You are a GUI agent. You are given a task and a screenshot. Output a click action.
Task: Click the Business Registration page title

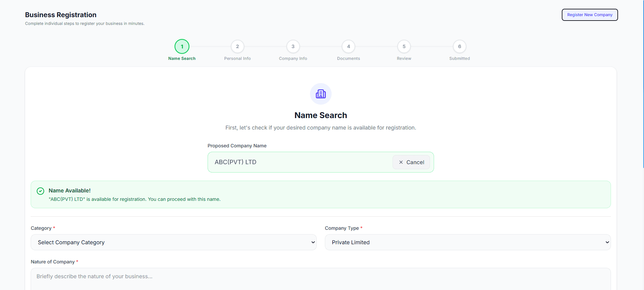(x=61, y=15)
